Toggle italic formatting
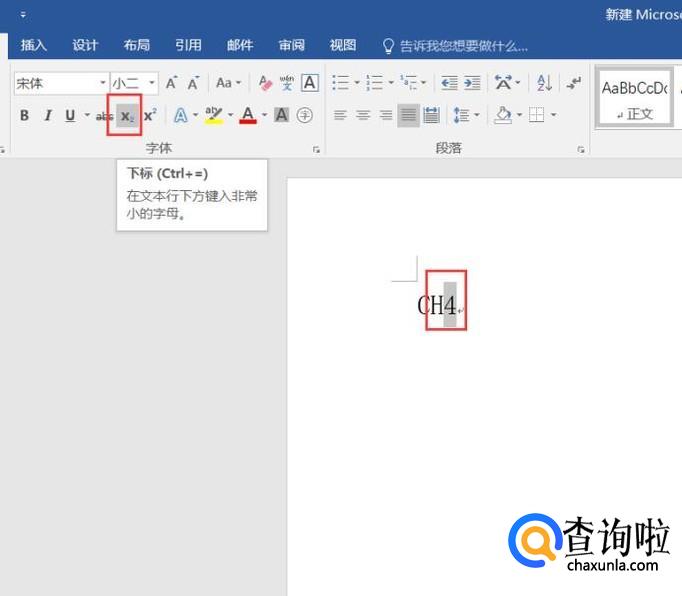 click(x=47, y=116)
